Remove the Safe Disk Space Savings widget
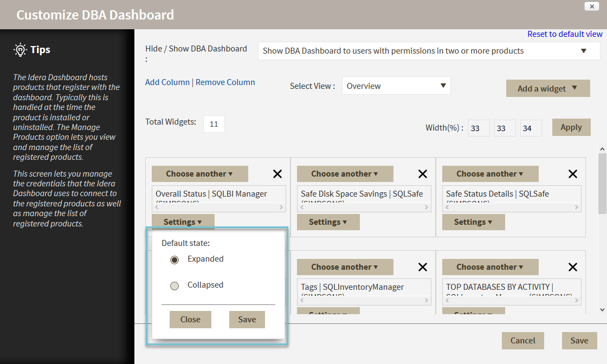This screenshot has width=607, height=364. (x=423, y=174)
